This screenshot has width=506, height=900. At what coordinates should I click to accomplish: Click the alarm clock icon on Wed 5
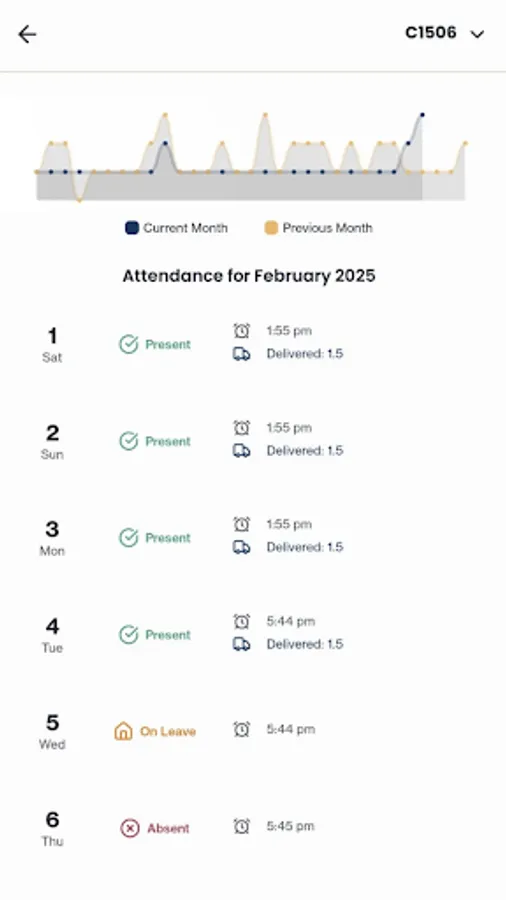tap(242, 730)
